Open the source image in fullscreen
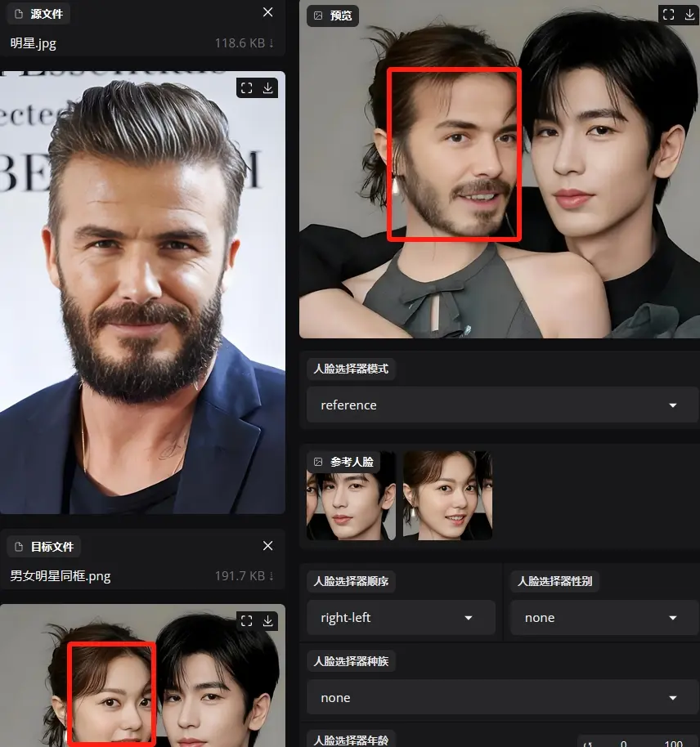The image size is (700, 747). (x=246, y=88)
